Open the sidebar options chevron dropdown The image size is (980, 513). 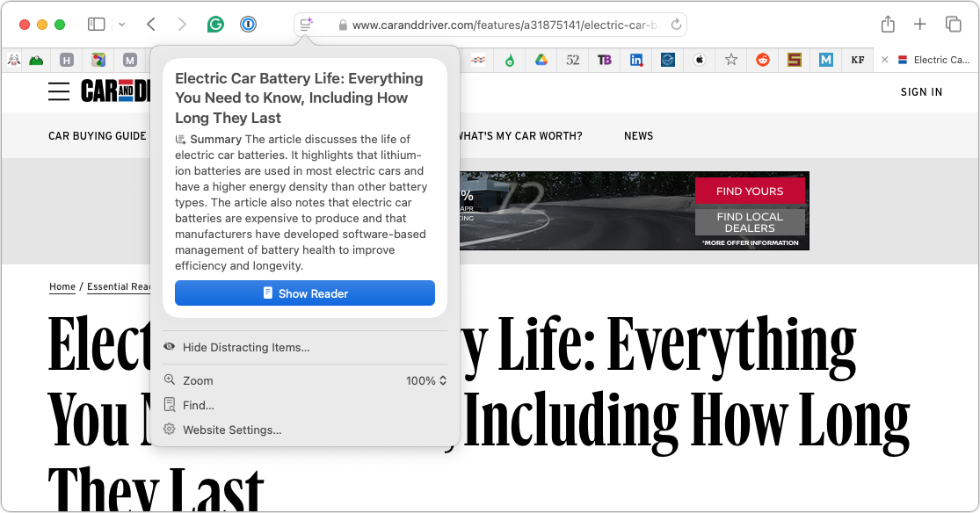pos(122,25)
